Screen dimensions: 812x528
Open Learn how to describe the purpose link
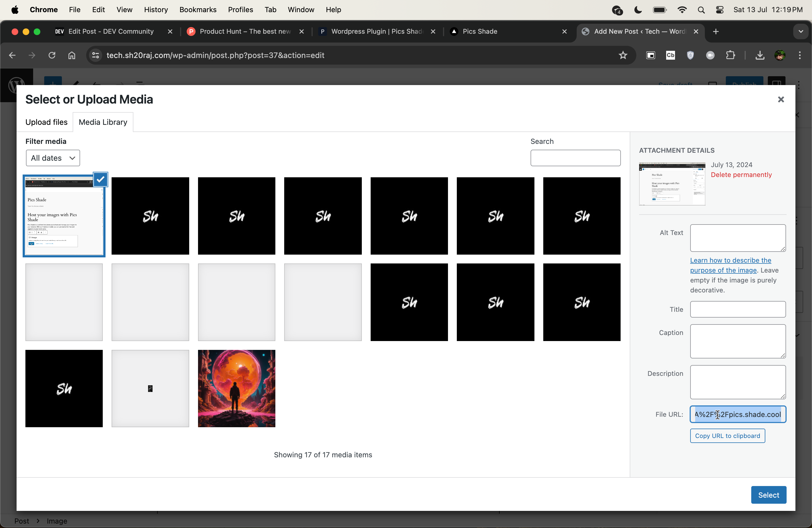731,265
